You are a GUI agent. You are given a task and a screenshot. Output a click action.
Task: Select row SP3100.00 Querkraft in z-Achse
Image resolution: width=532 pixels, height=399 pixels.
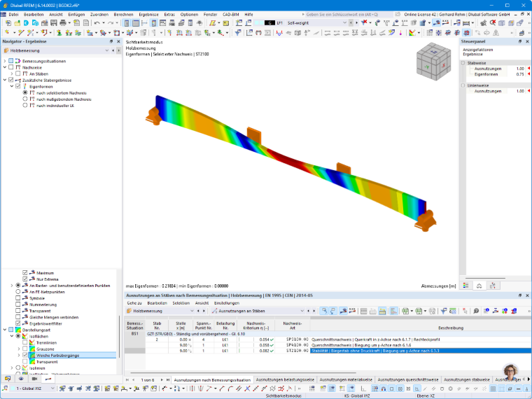328,339
